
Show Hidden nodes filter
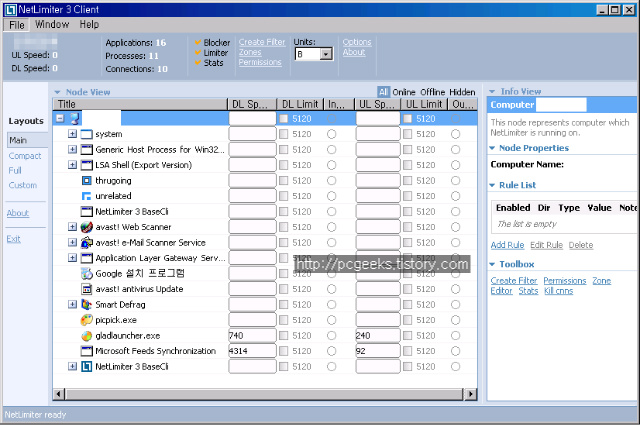click(462, 92)
